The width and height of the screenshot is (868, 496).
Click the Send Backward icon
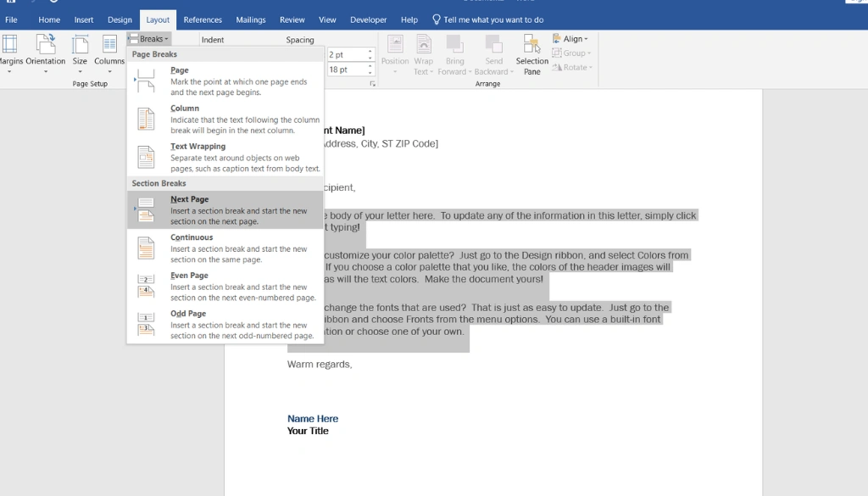point(493,44)
